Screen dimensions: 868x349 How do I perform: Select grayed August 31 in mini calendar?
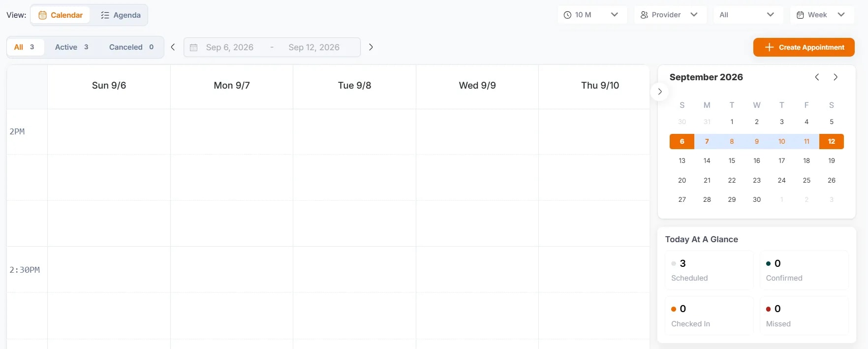pyautogui.click(x=707, y=122)
